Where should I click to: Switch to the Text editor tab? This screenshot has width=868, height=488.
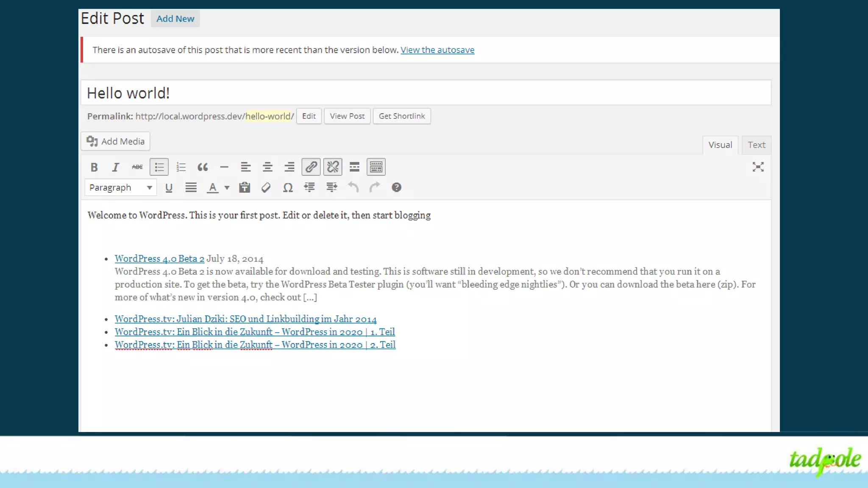tap(756, 145)
